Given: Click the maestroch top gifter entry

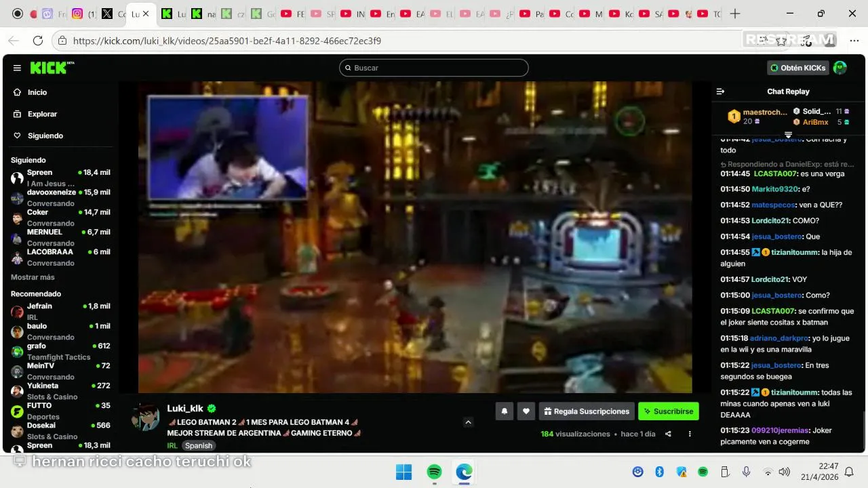Looking at the screenshot, I should coord(757,116).
